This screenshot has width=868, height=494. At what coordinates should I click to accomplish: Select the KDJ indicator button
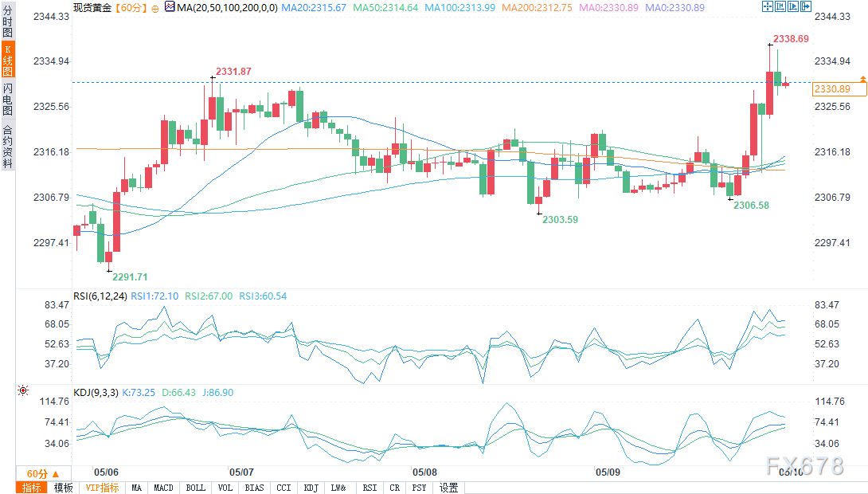[x=311, y=488]
